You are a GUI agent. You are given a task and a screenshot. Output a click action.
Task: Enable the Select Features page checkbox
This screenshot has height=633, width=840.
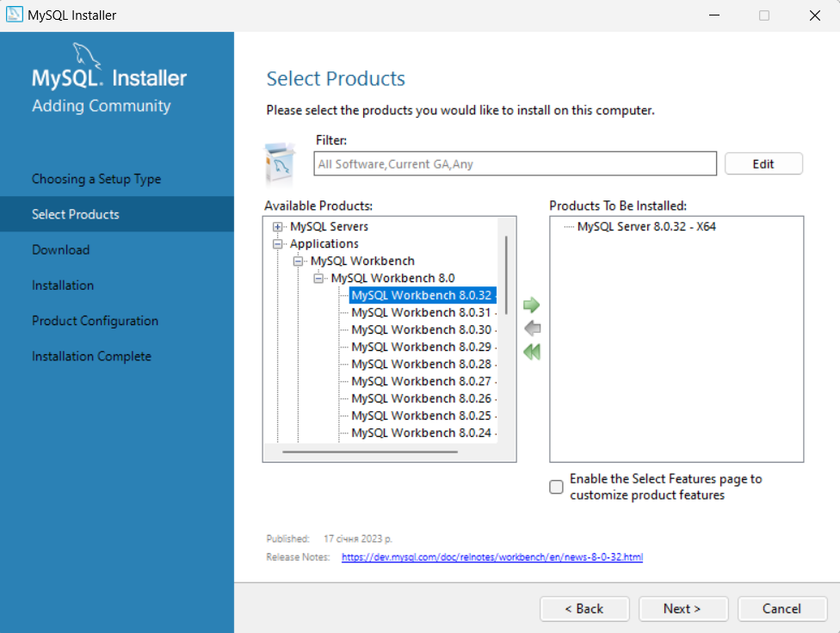pos(557,487)
